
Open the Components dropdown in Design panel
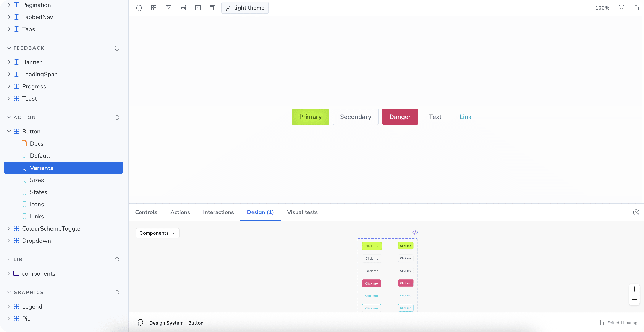[157, 233]
